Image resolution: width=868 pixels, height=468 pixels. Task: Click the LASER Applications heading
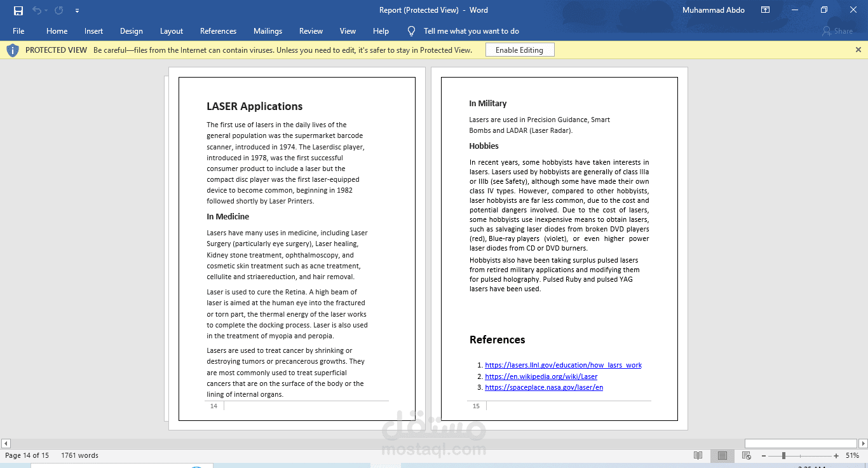(x=254, y=106)
